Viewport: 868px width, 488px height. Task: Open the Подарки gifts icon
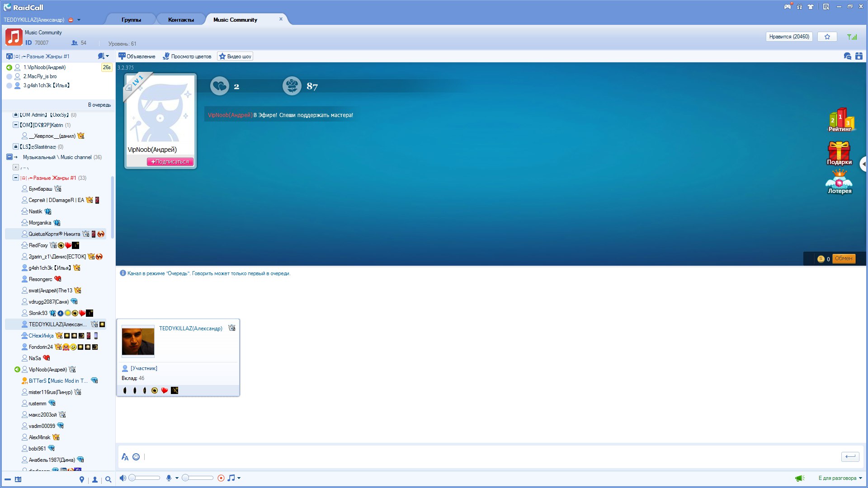tap(839, 153)
